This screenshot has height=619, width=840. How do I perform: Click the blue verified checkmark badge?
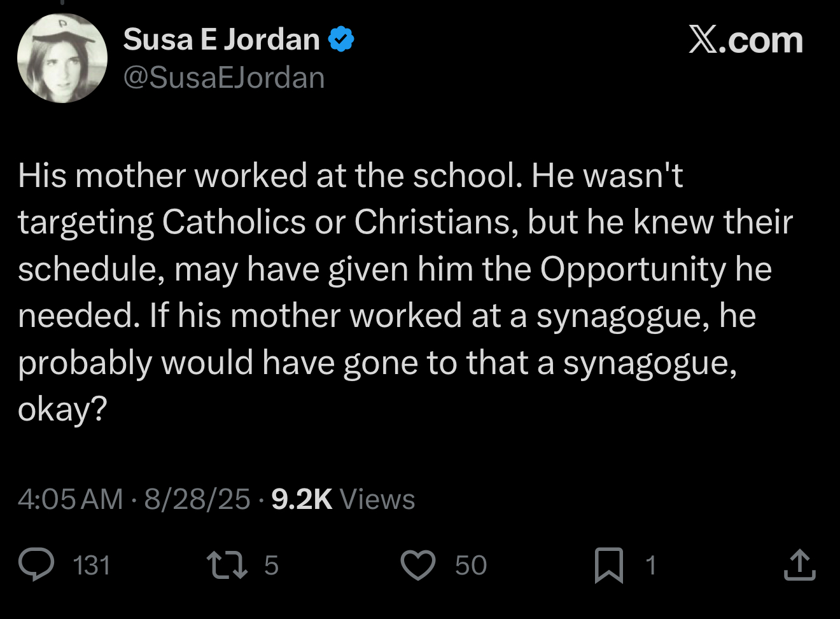click(341, 40)
